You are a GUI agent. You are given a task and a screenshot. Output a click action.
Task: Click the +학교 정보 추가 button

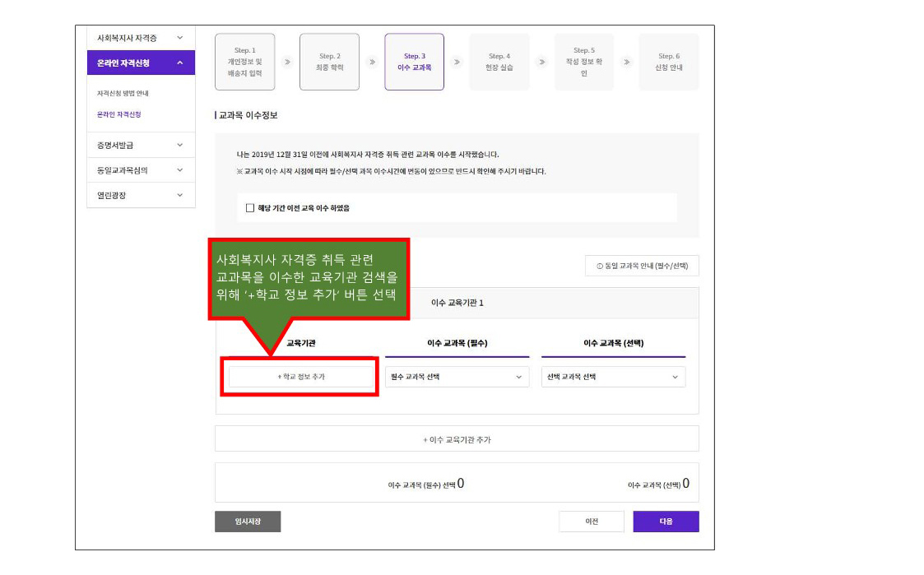(301, 377)
